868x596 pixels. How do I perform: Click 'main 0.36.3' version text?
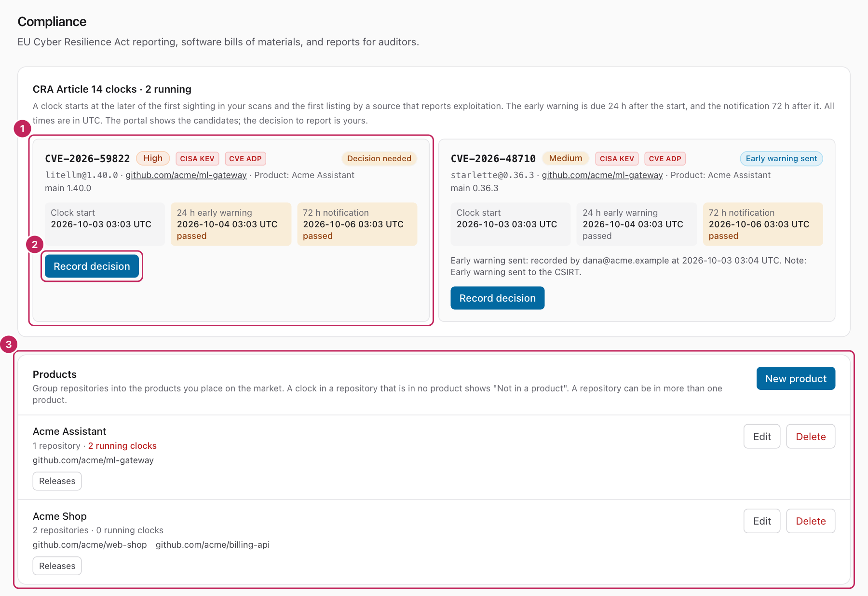click(x=475, y=188)
